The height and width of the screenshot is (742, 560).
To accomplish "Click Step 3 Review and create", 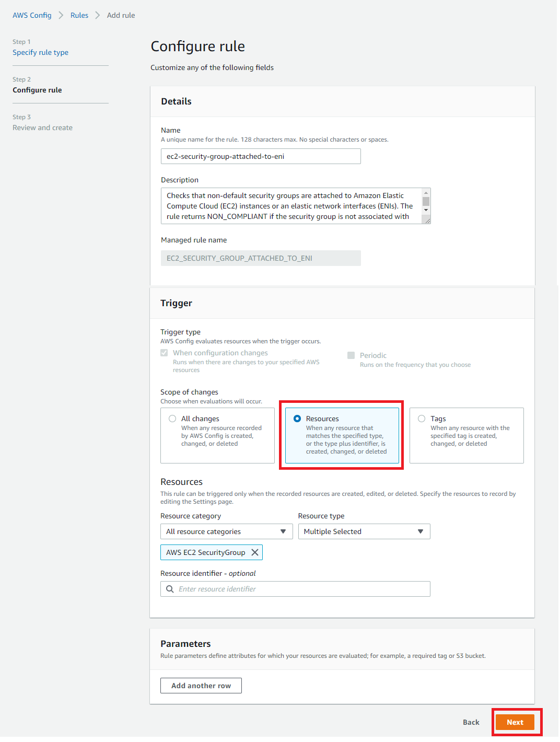I will point(42,127).
